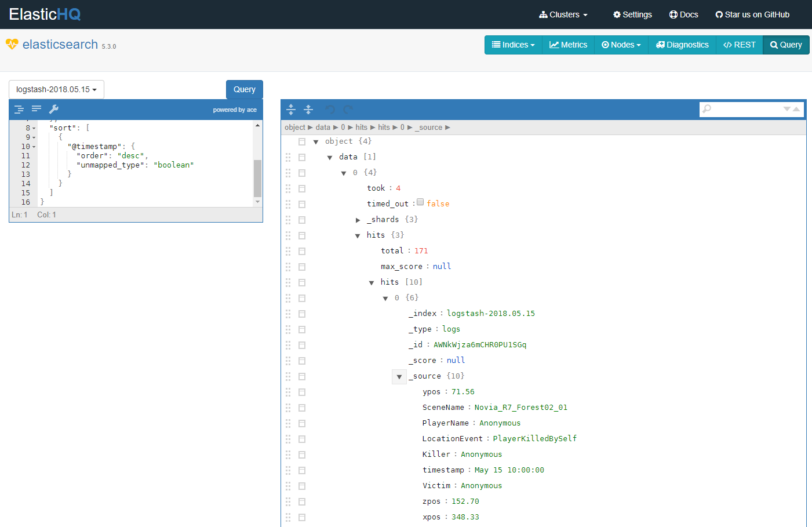Click the SceneName value Novia_R7_Forest02_01

pyautogui.click(x=520, y=408)
